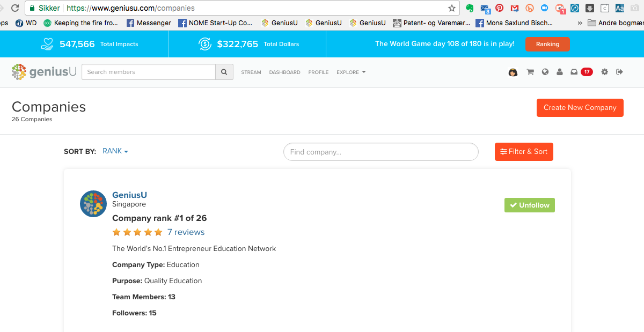Open the Gmail extension icon
This screenshot has width=644, height=332.
pos(515,8)
